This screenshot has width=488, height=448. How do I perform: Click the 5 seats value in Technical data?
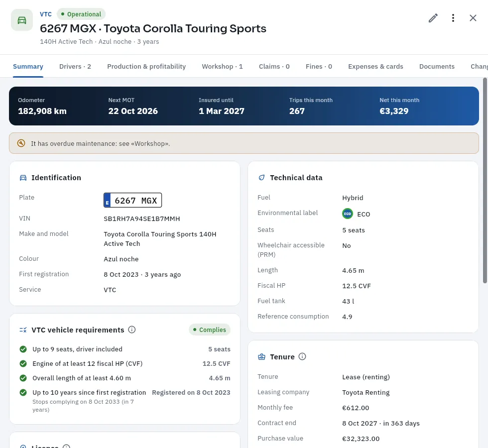point(353,230)
